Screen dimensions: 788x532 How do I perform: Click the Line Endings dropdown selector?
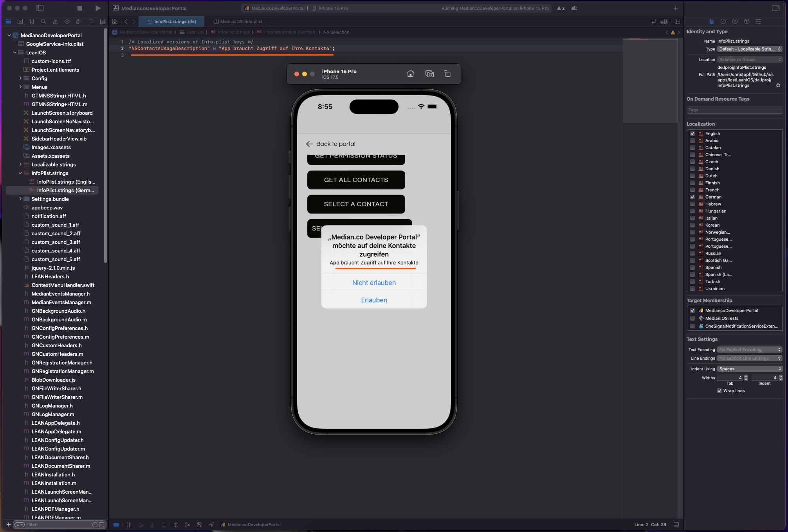749,358
